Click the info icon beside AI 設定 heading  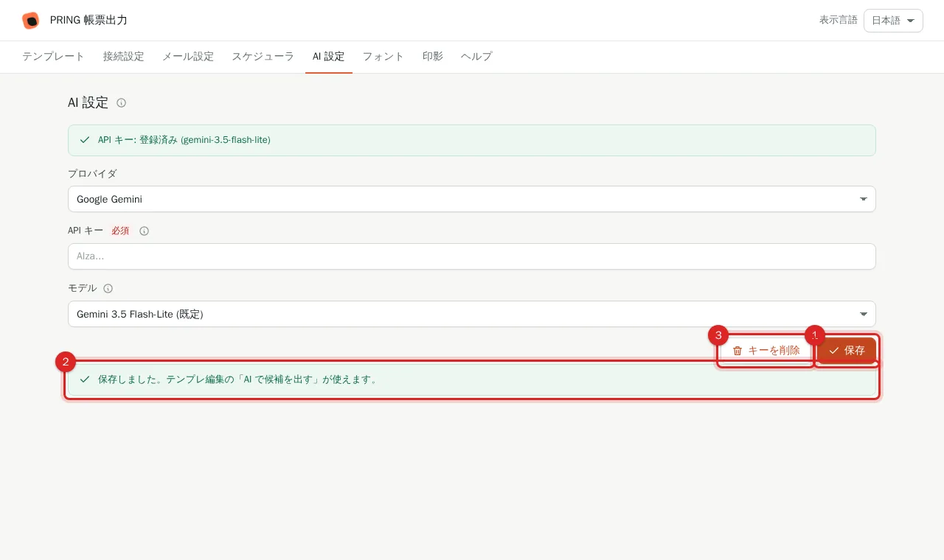click(x=122, y=103)
